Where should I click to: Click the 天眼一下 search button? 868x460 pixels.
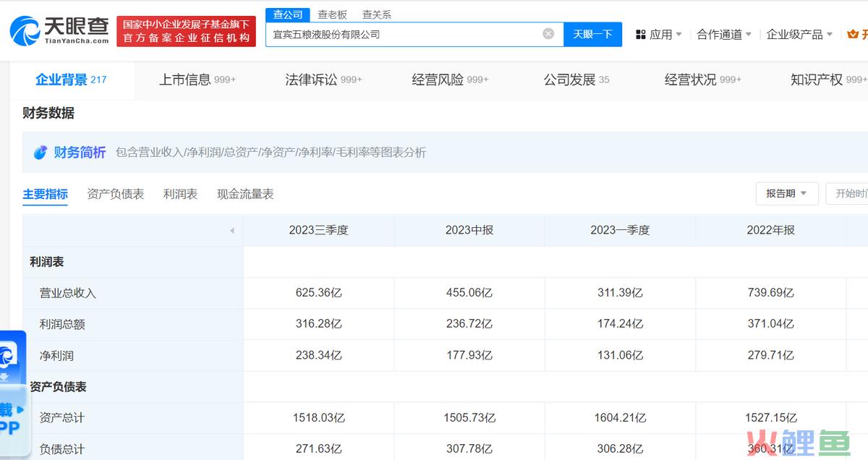(x=592, y=34)
